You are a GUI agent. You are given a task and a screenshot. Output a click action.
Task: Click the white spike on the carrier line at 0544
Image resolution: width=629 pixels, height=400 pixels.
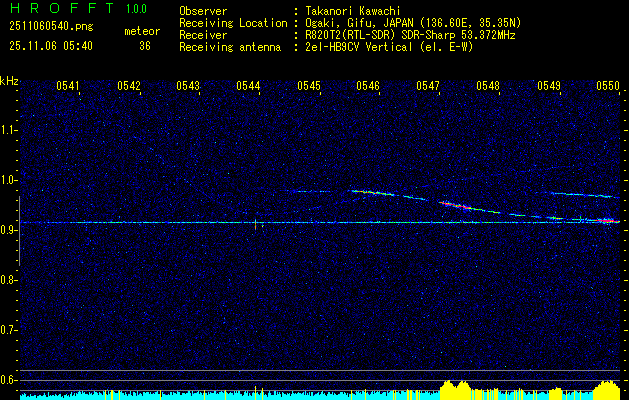tap(257, 223)
